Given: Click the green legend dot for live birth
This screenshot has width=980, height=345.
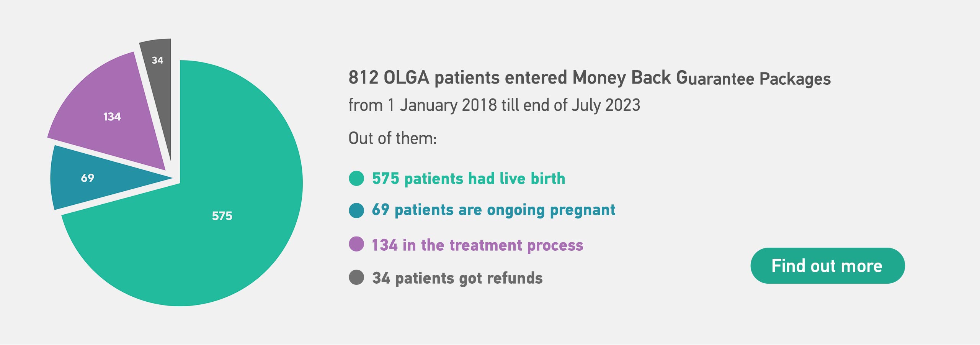Looking at the screenshot, I should point(356,179).
